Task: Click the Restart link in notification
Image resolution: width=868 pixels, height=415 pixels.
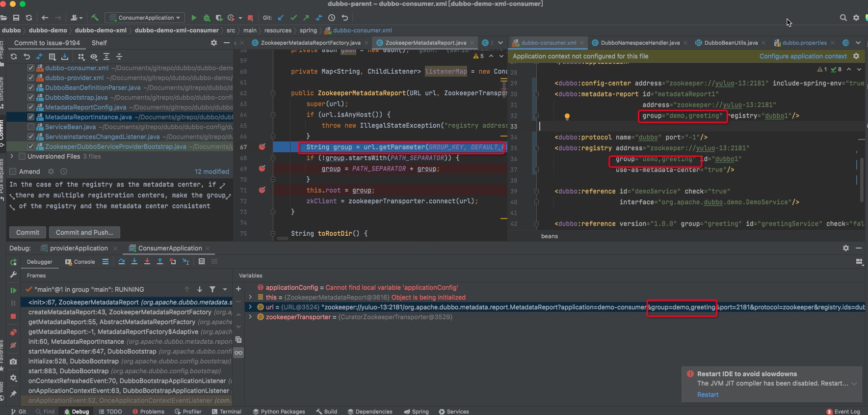Action: (708, 394)
